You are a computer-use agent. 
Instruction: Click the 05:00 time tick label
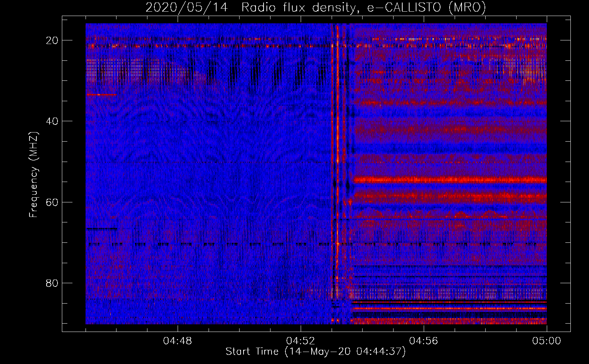click(x=547, y=341)
